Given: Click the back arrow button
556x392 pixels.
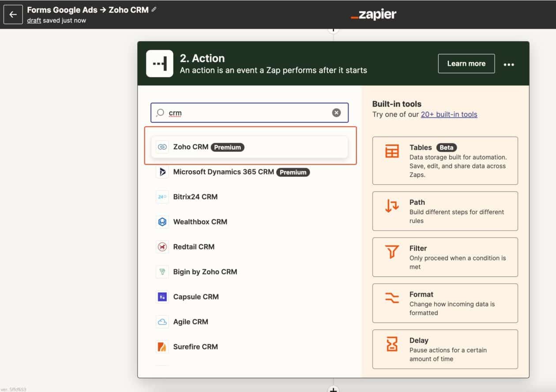Looking at the screenshot, I should [13, 15].
